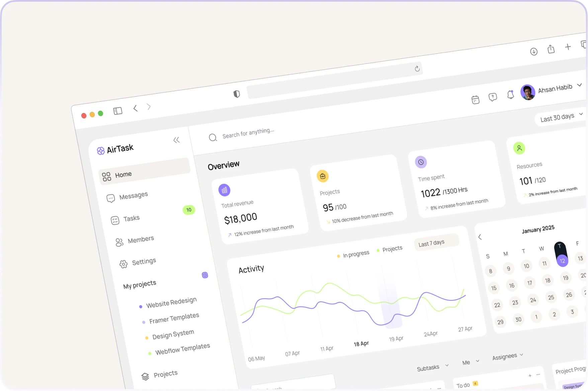
Task: Select January 12 in the calendar
Action: point(562,261)
